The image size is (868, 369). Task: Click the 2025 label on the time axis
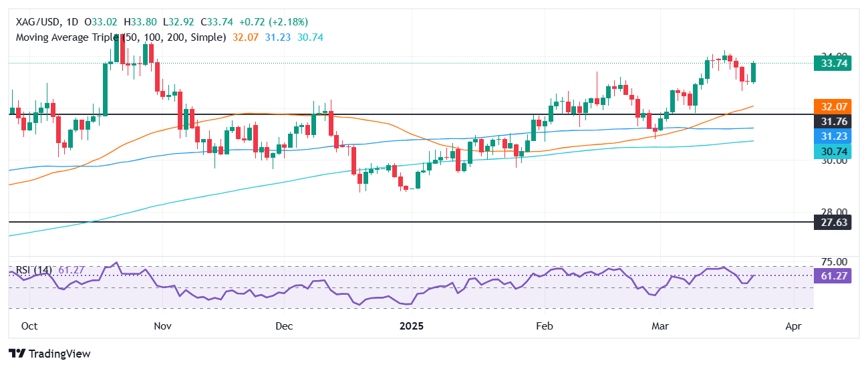click(412, 327)
